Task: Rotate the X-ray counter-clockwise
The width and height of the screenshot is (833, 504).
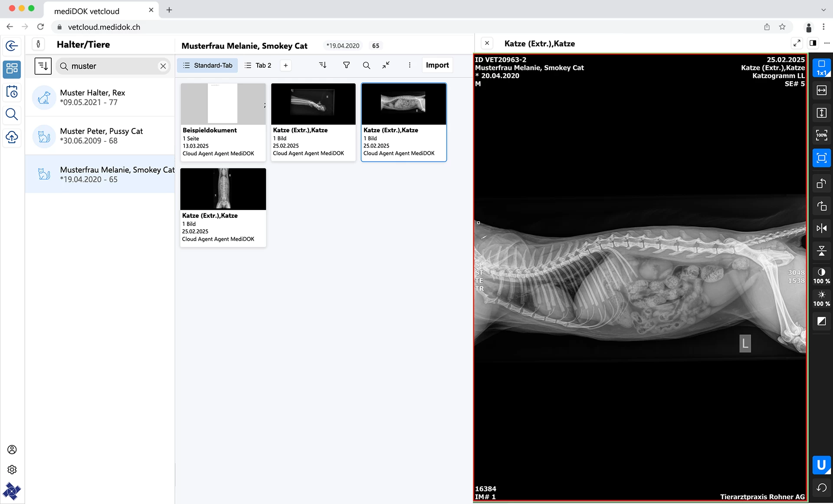Action: click(x=821, y=183)
